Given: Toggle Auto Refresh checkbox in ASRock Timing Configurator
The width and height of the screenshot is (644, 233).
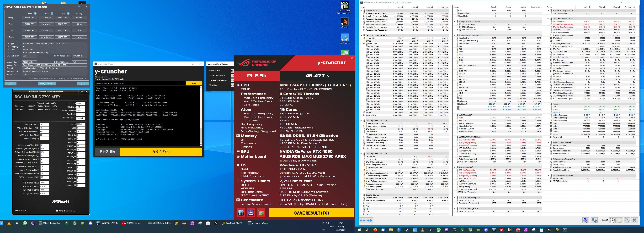Looking at the screenshot, I should 57,211.
